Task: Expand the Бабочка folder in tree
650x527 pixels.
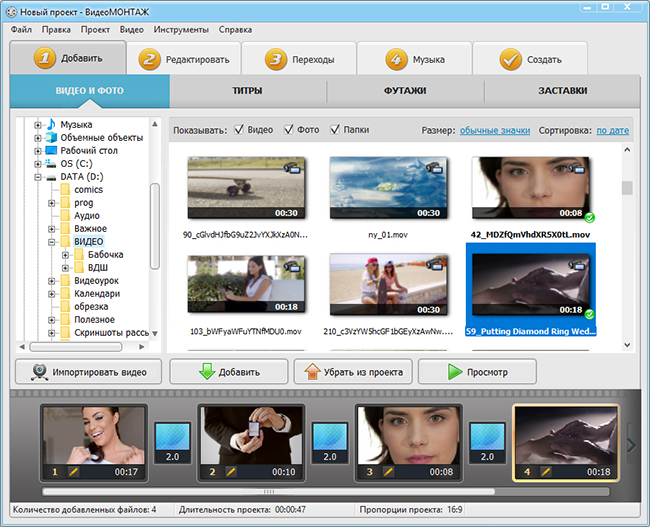Action: point(66,255)
